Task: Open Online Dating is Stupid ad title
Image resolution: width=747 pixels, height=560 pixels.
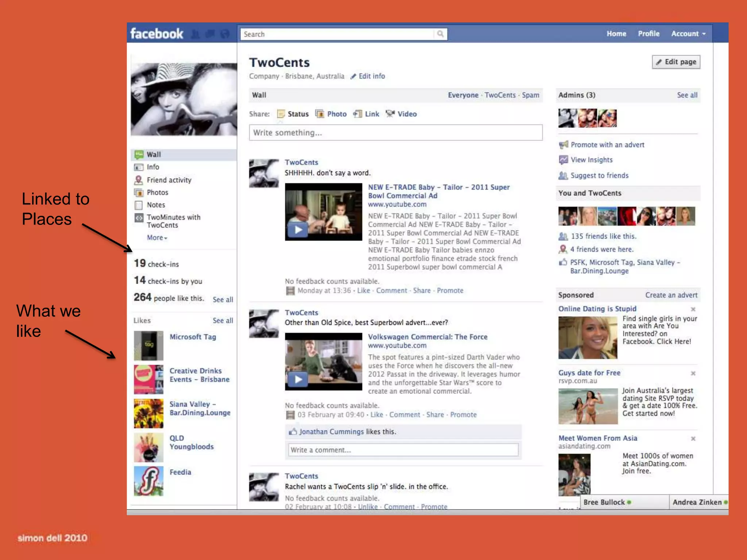Action: pos(597,309)
